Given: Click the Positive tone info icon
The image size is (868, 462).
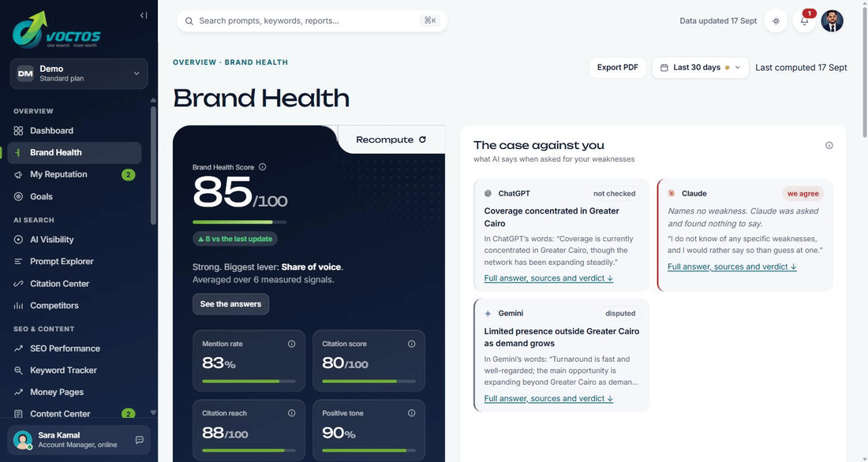Looking at the screenshot, I should pos(412,413).
